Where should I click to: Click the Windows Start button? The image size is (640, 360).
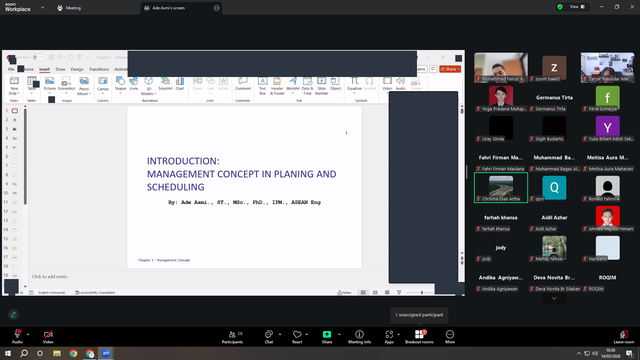[x=8, y=353]
